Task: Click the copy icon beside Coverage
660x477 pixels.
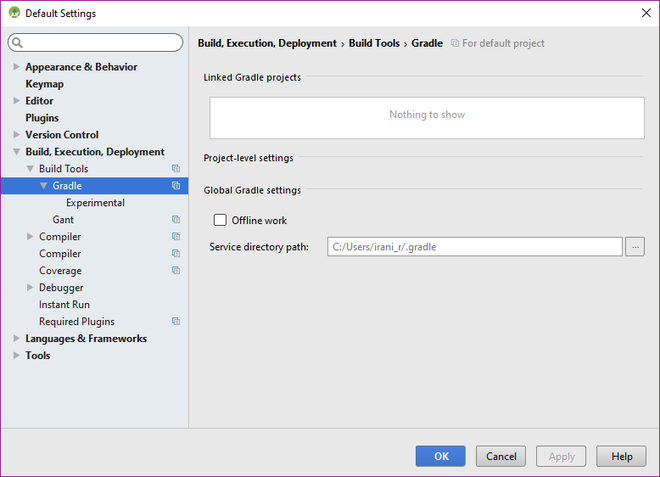Action: [x=176, y=270]
